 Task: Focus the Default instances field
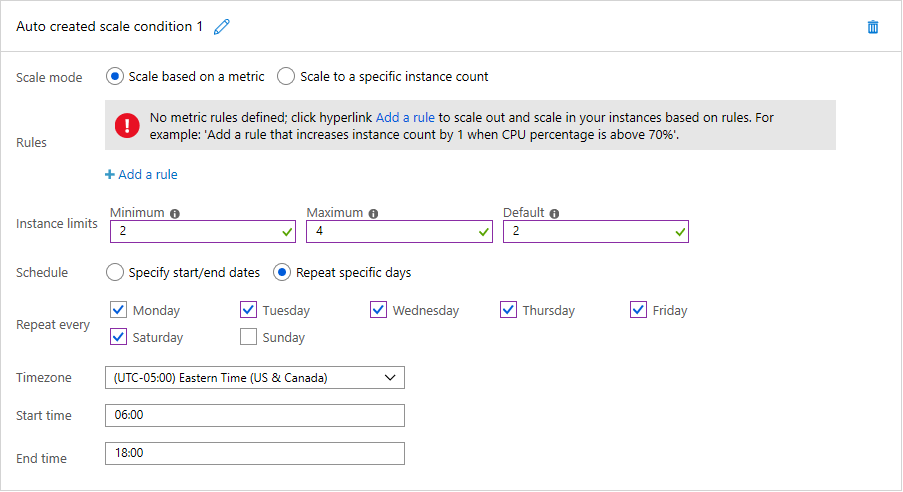595,232
